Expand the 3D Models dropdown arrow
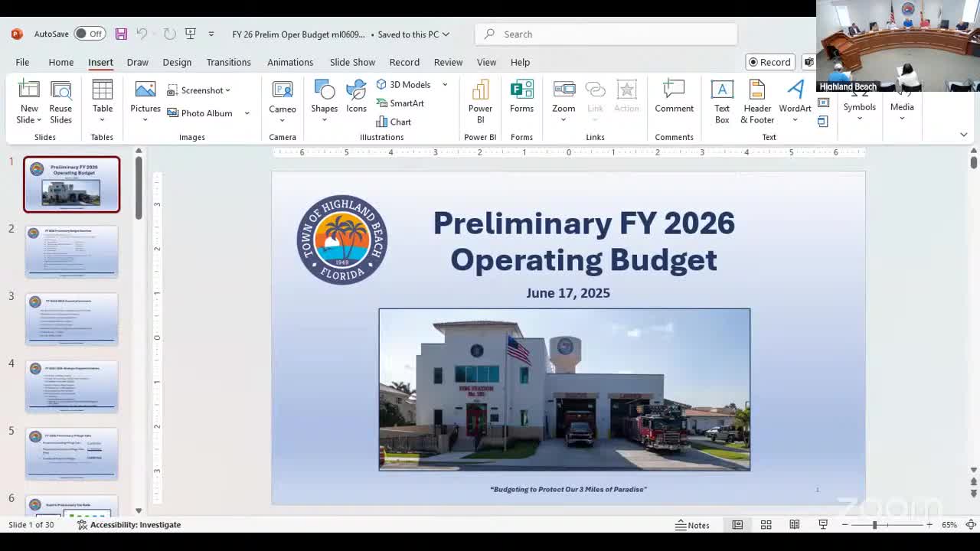The height and width of the screenshot is (551, 980). tap(444, 84)
